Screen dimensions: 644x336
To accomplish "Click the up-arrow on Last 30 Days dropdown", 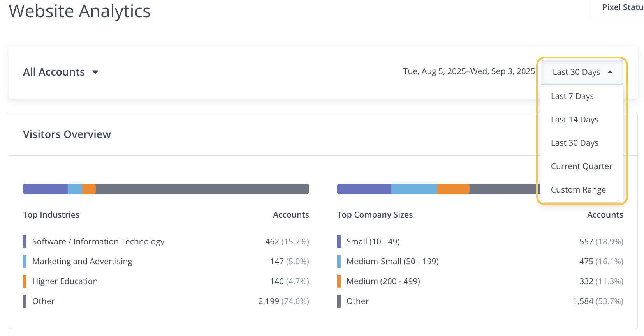I will tap(610, 72).
